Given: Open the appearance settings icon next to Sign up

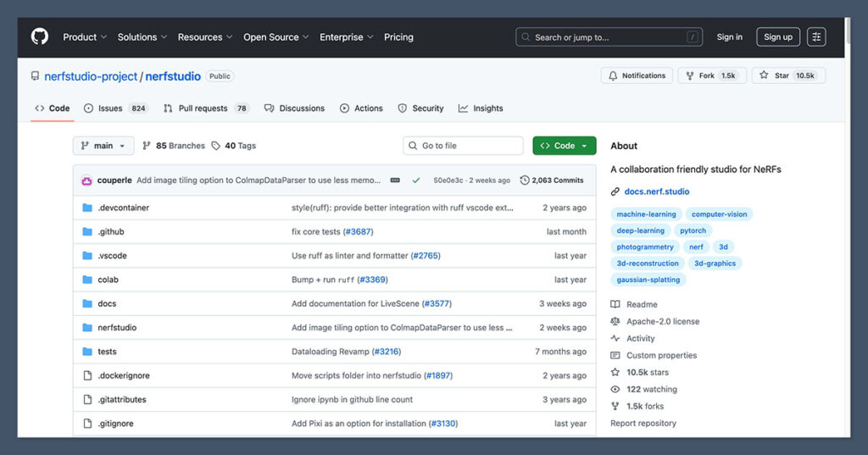Looking at the screenshot, I should click(816, 37).
